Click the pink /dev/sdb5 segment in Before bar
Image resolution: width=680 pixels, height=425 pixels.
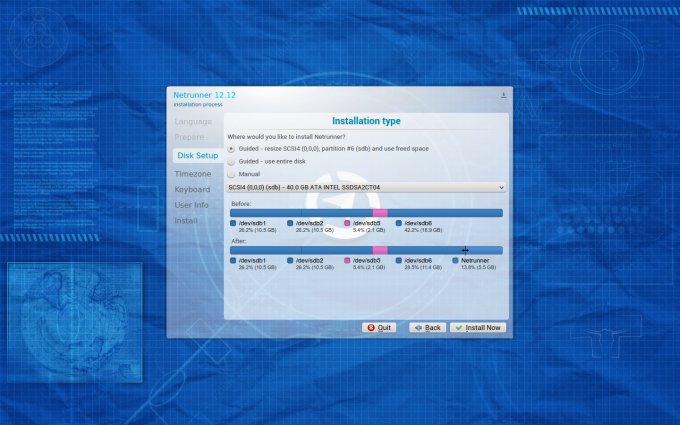(379, 212)
